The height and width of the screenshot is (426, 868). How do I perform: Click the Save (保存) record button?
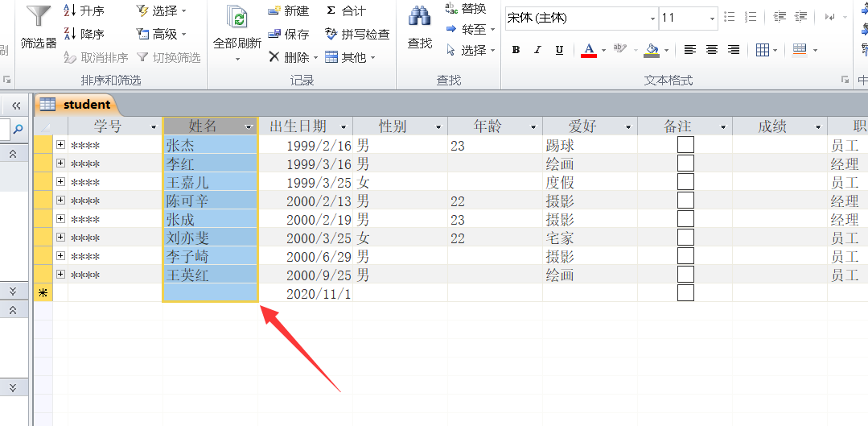pos(288,34)
